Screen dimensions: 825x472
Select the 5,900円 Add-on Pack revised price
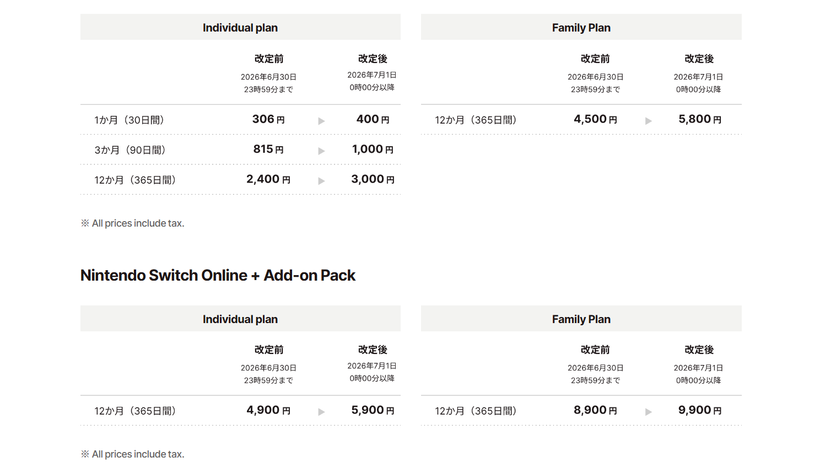[x=373, y=410]
